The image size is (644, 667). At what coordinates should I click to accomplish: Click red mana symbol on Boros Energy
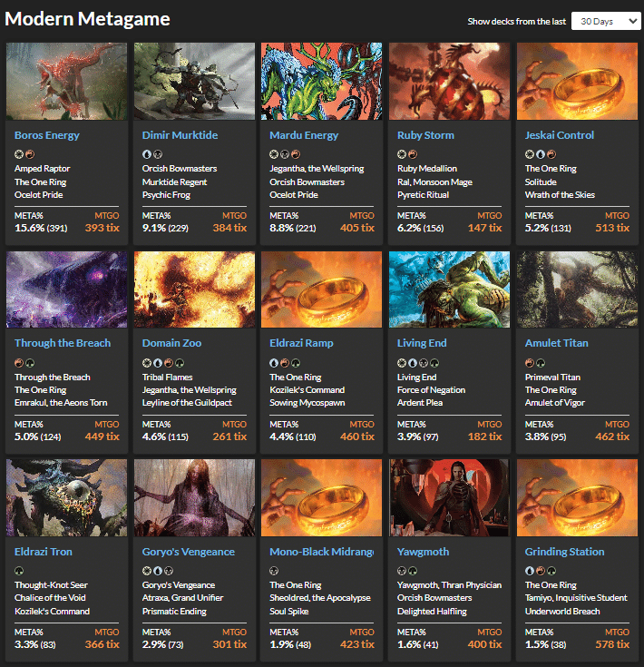click(x=30, y=154)
